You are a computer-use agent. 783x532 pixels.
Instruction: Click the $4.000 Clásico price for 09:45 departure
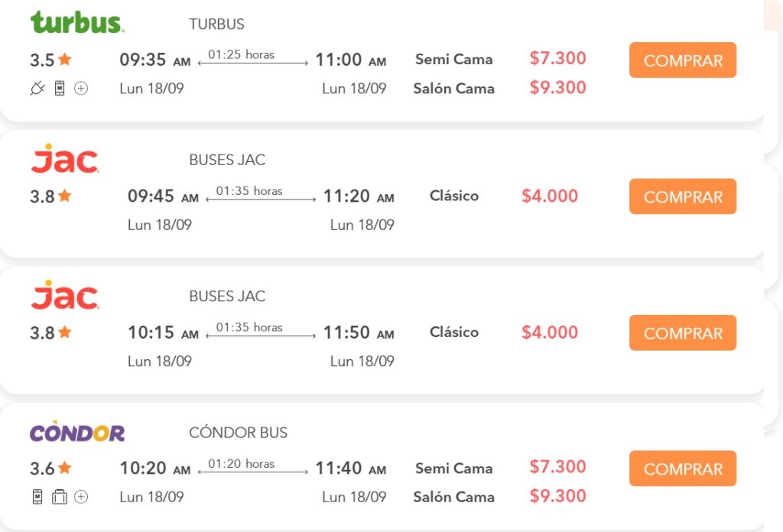(x=550, y=196)
